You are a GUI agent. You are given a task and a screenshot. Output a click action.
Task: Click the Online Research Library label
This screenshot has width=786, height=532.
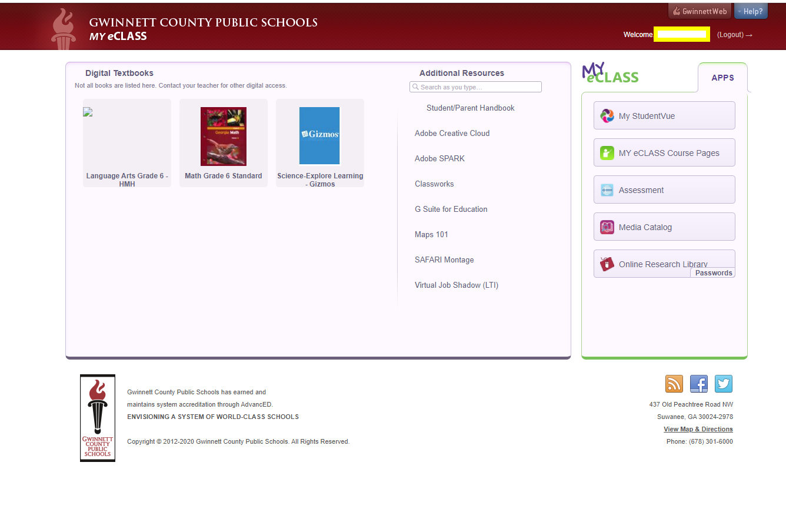[x=663, y=264]
